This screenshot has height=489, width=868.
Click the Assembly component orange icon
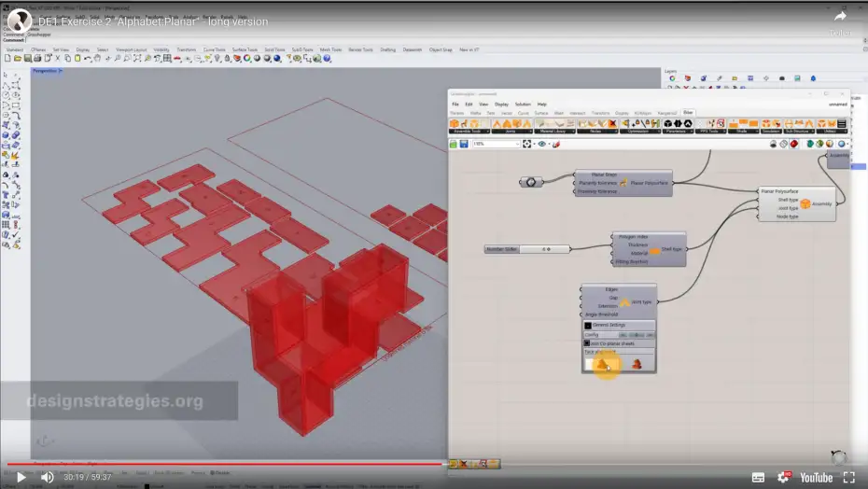[x=805, y=203]
